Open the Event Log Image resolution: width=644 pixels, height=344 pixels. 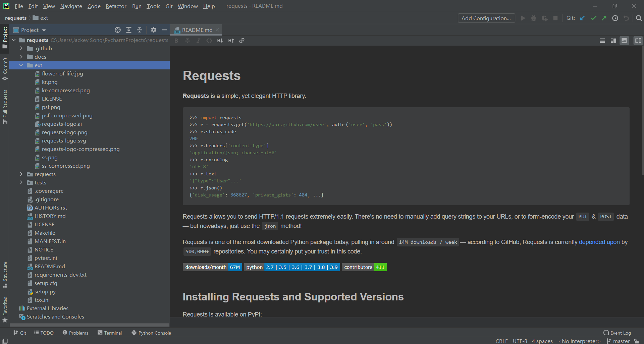[617, 333]
